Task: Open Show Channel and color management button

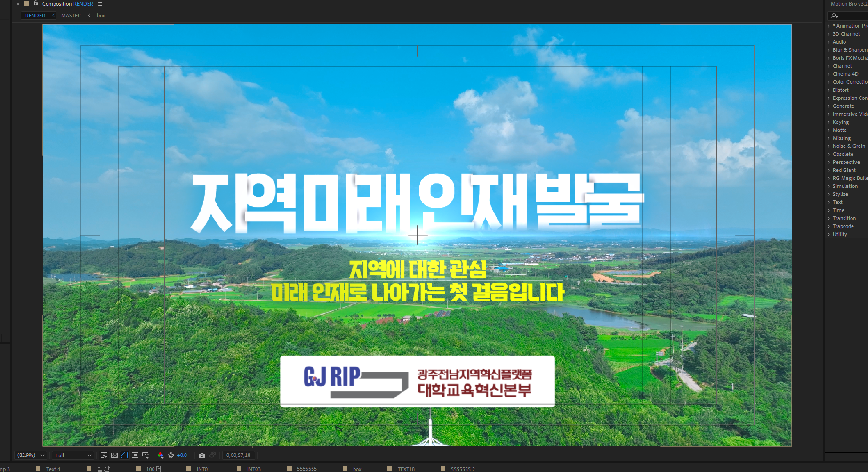Action: click(161, 455)
